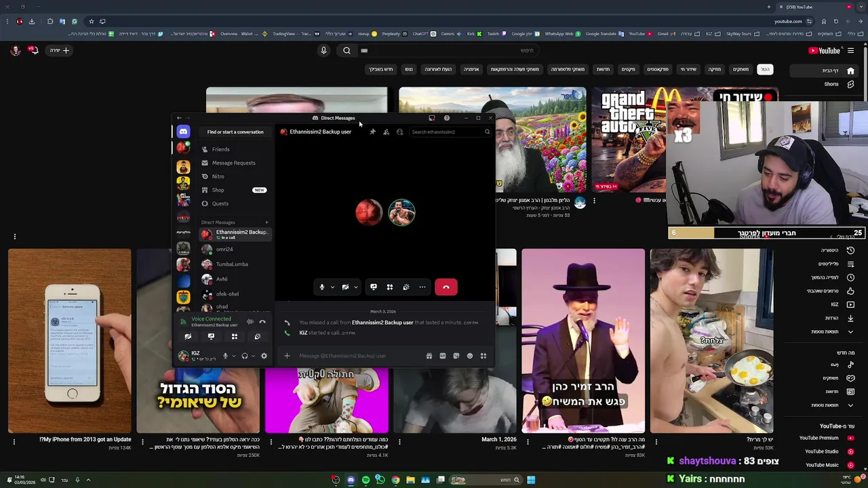Expand input device menu beside user mic
Image resolution: width=868 pixels, height=488 pixels.
click(234, 356)
